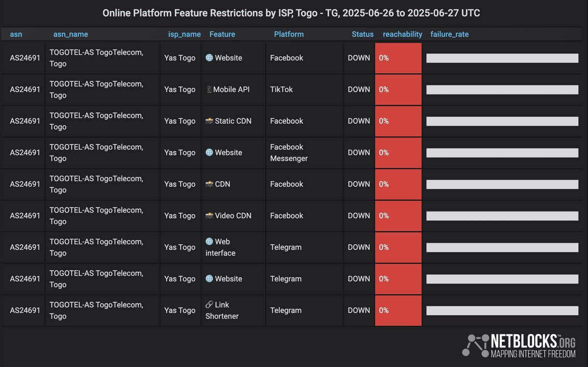Click the failure_rate column header
The image size is (588, 367).
coord(449,34)
